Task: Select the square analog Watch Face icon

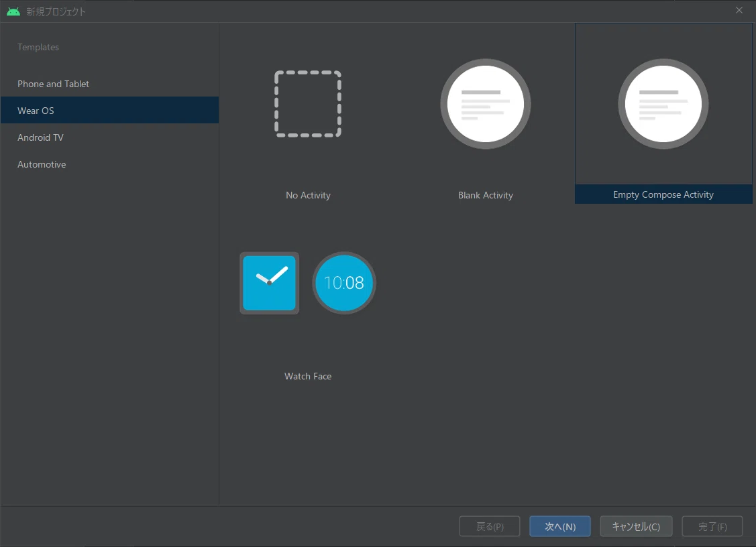Action: pos(269,283)
